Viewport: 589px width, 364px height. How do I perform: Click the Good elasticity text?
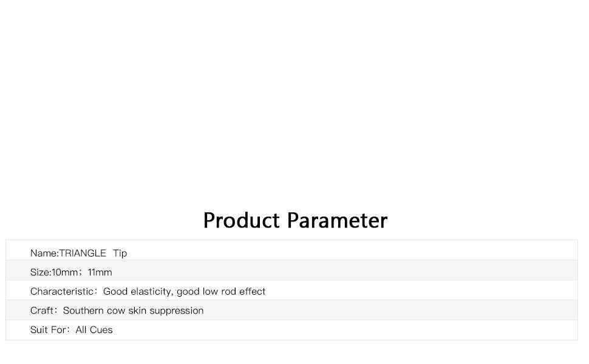(138, 292)
